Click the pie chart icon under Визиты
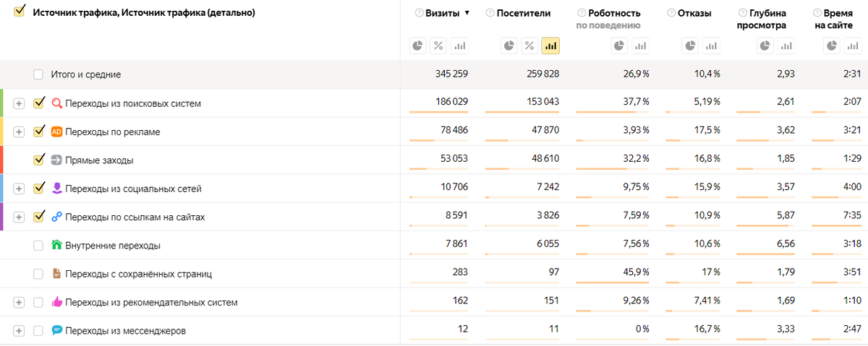868x346 pixels. (x=417, y=46)
